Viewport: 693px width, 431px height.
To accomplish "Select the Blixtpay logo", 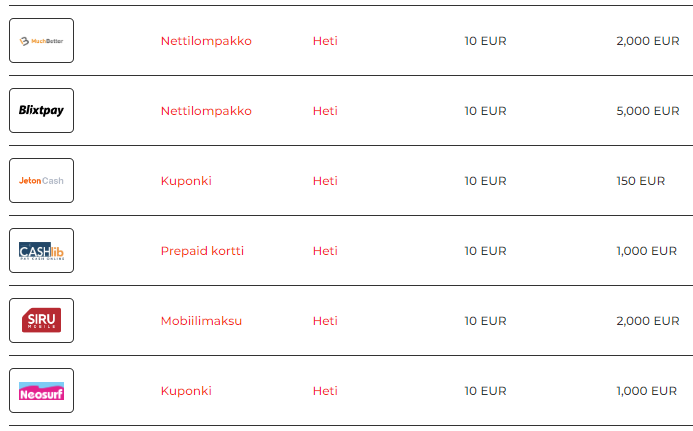I will (x=42, y=111).
